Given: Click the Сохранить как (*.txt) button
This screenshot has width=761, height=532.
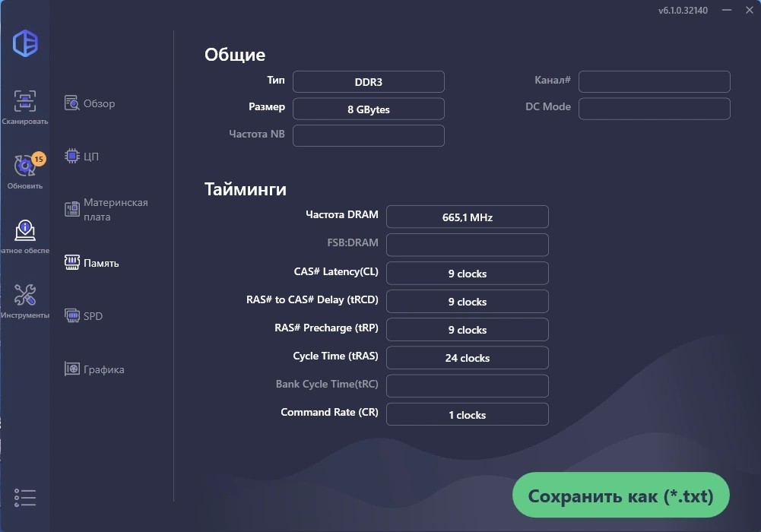Looking at the screenshot, I should (621, 496).
